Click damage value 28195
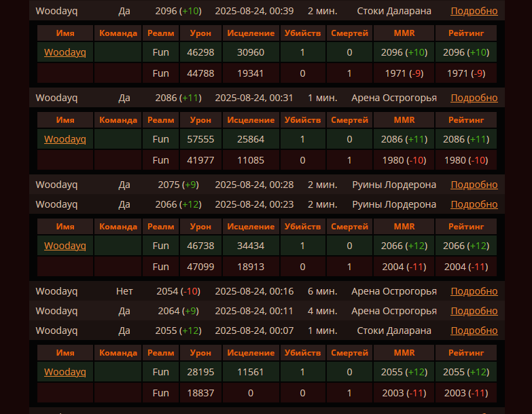This screenshot has height=414, width=532. click(x=200, y=372)
